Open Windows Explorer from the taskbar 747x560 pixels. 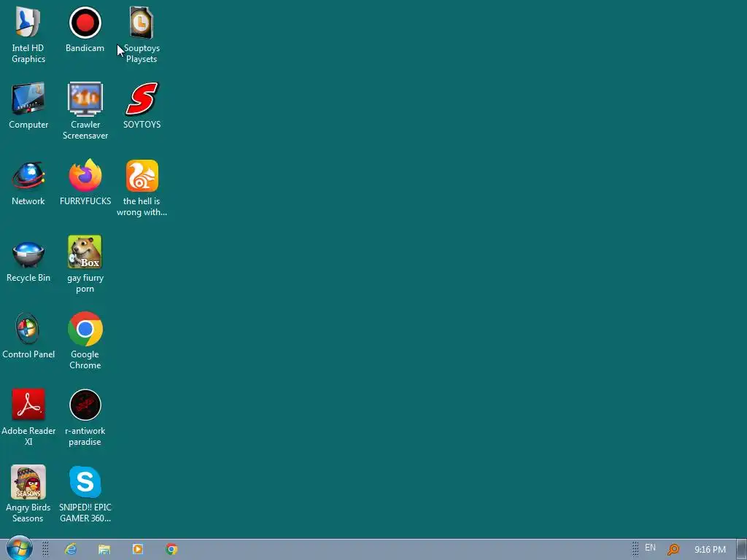click(x=104, y=549)
